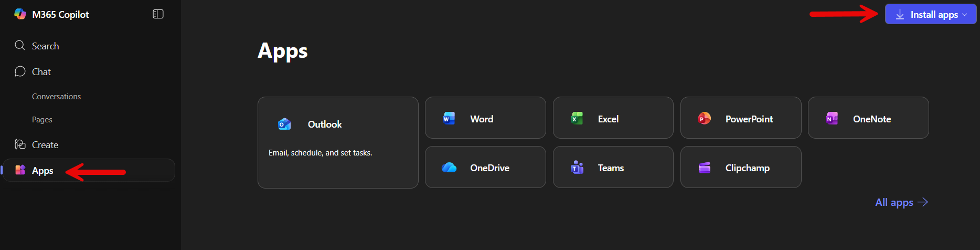Collapse the sidebar with the panel toggle icon
The width and height of the screenshot is (980, 250).
(x=158, y=14)
